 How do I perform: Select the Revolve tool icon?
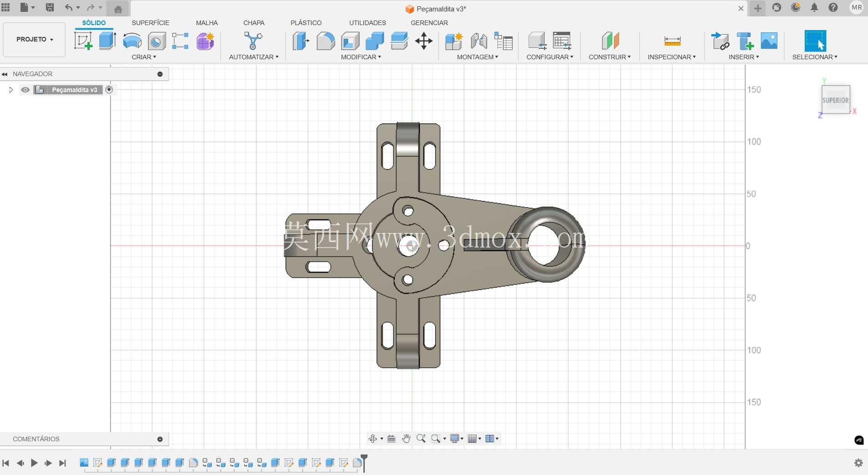tap(132, 41)
